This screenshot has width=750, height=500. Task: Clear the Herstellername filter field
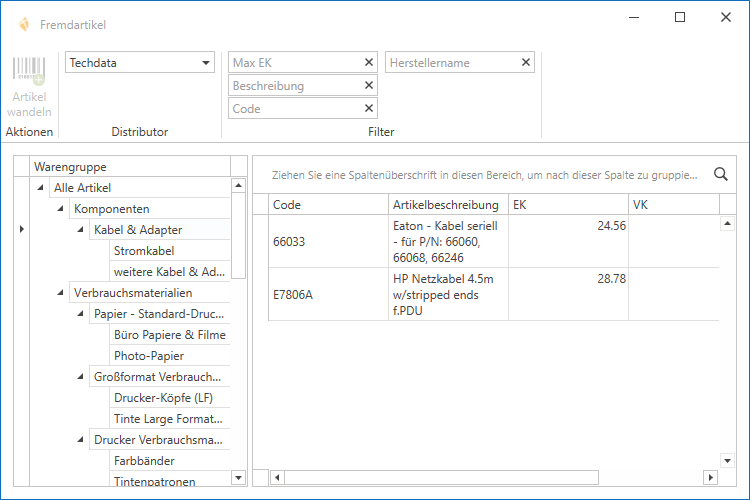[x=526, y=63]
